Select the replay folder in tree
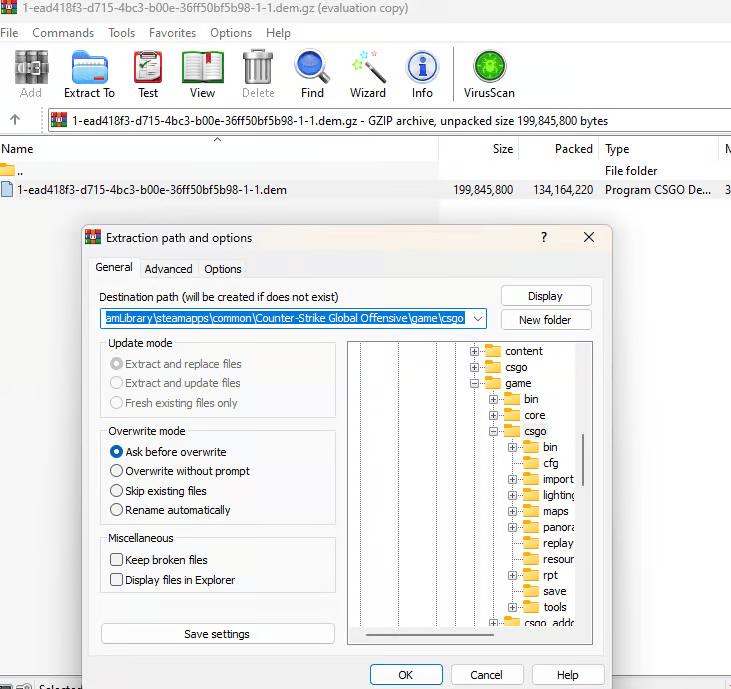Screen dimensions: 731x689 (x=558, y=543)
